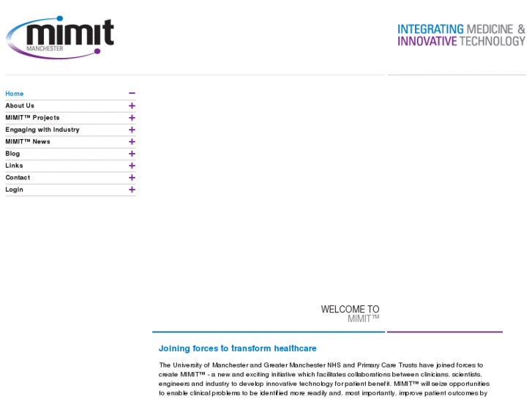Click Integrating Medicine & Innovative Technology banner
Viewport: 532px width, 399px height.
[462, 35]
